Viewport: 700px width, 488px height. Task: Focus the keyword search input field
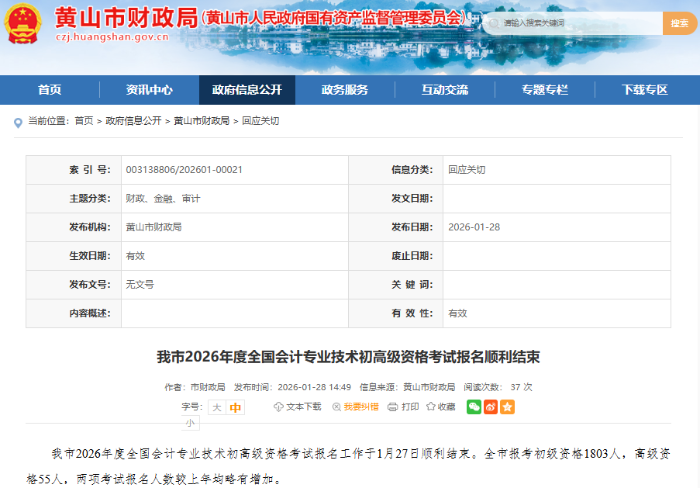tap(573, 23)
